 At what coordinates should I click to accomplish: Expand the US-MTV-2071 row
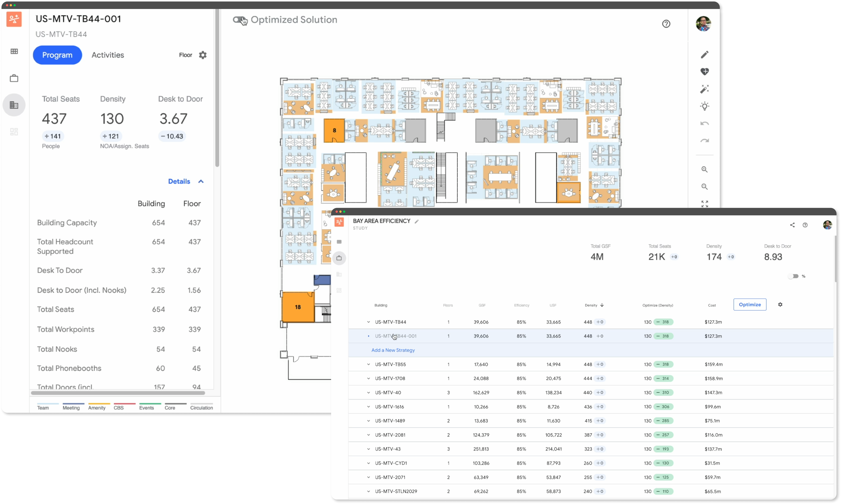[x=368, y=477]
